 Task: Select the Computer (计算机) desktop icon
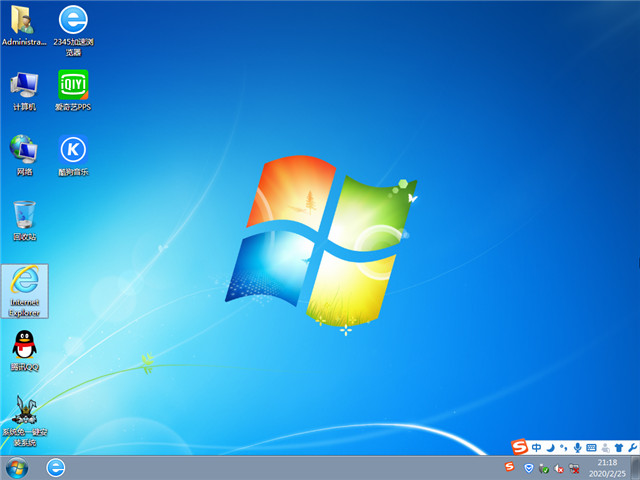[x=24, y=91]
